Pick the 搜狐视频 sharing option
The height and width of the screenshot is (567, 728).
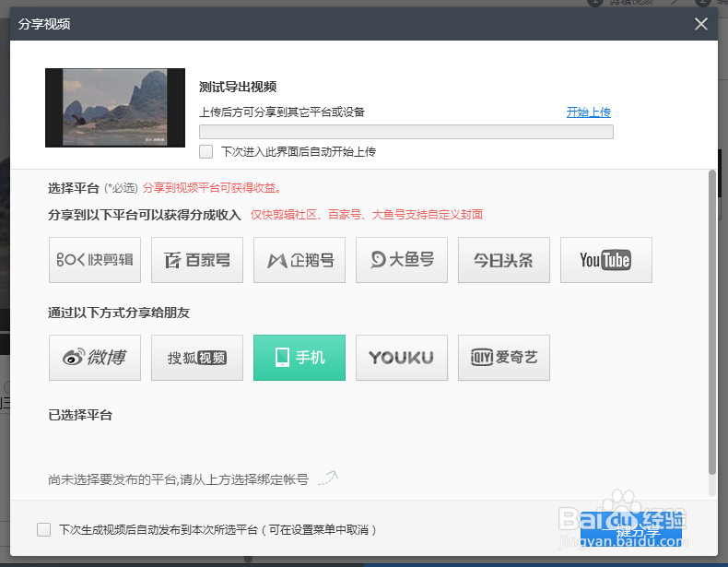[x=197, y=358]
